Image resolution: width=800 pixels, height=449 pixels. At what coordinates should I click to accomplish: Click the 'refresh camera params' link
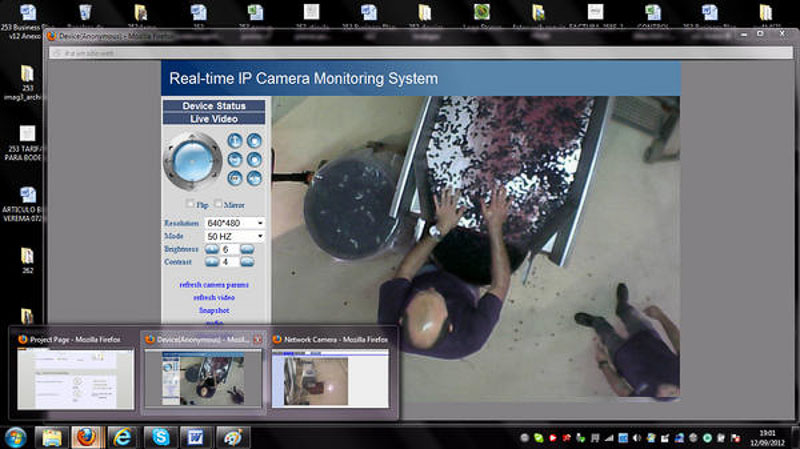(214, 284)
